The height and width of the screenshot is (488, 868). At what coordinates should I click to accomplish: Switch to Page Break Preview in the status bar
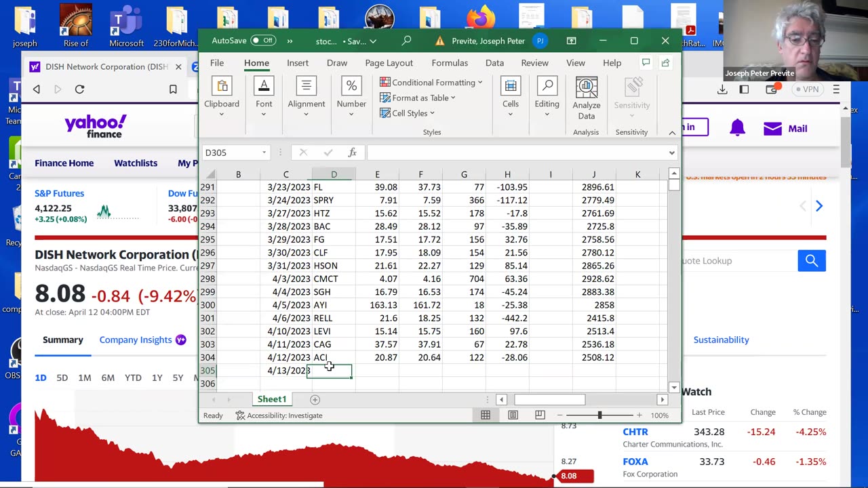pyautogui.click(x=540, y=415)
